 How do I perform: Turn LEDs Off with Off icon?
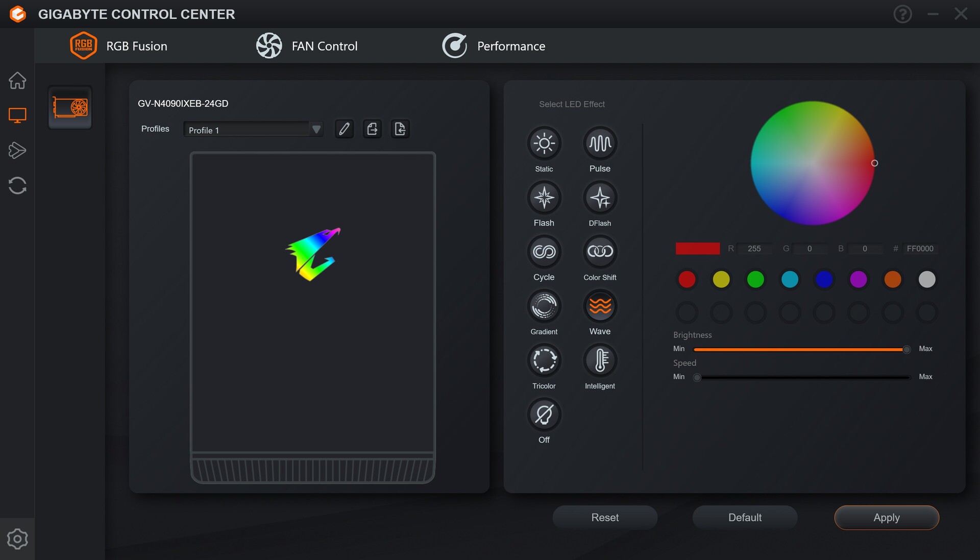pos(544,415)
